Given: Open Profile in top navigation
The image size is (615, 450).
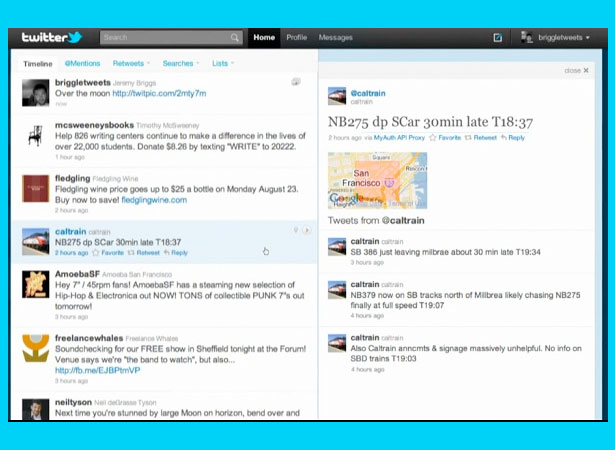Looking at the screenshot, I should [x=297, y=38].
